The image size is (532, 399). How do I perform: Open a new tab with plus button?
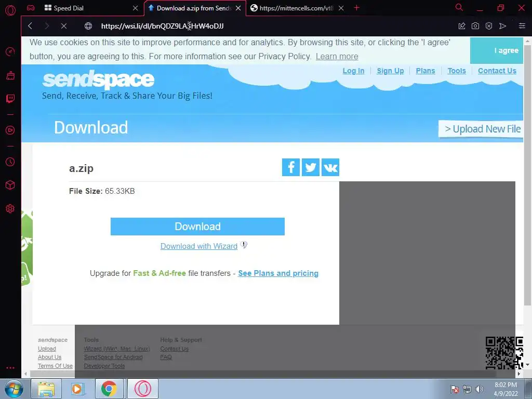point(356,8)
